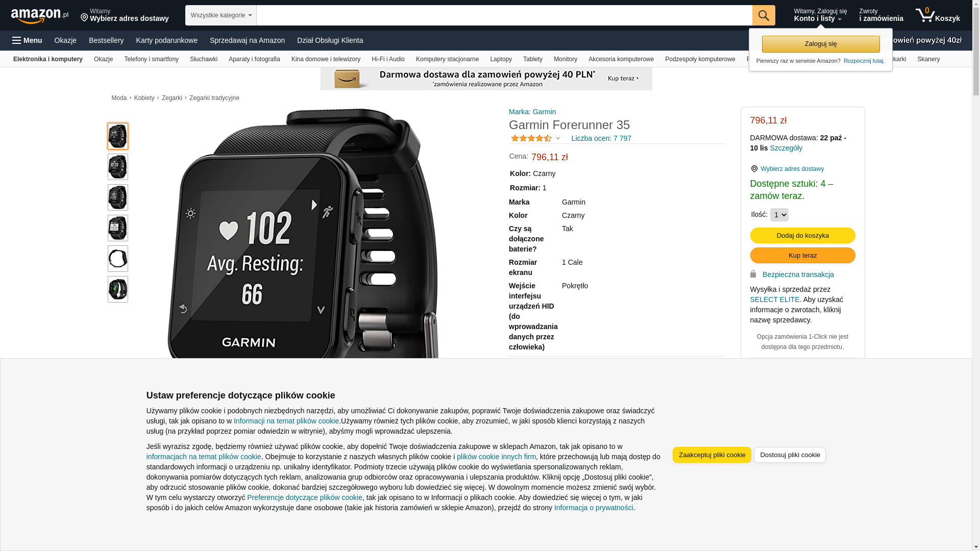Select the watch band thumbnail image
The width and height of the screenshot is (980, 551).
[118, 259]
